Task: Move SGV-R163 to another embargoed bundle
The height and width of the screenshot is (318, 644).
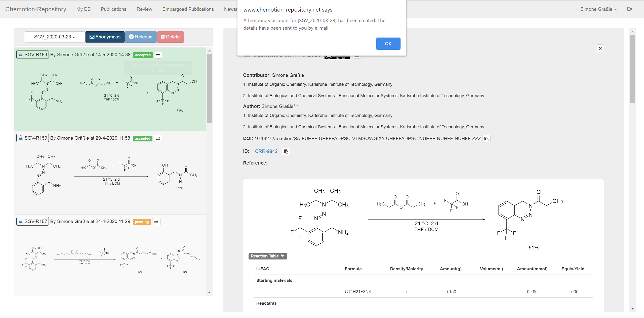Action: tap(158, 55)
